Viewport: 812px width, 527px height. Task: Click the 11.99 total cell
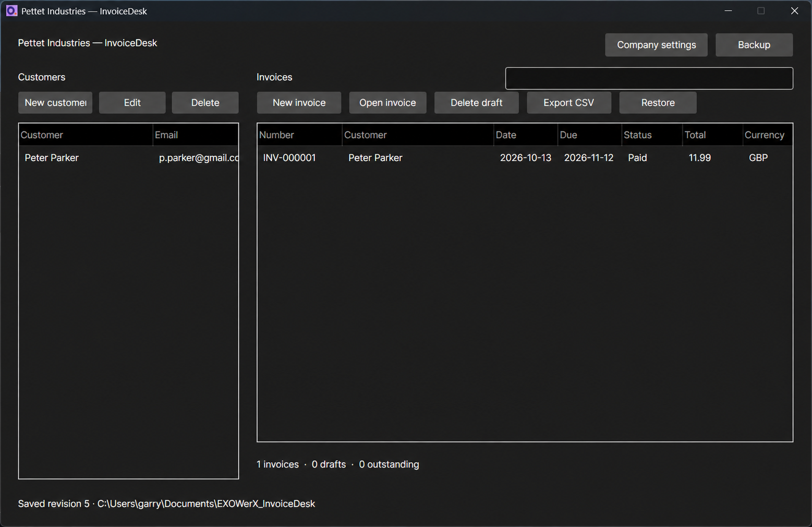point(700,158)
